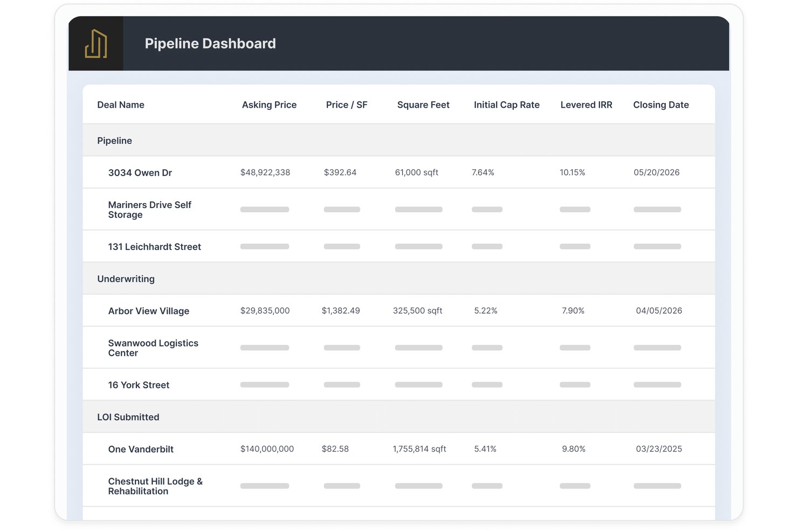Click the Levered IRR column header
The height and width of the screenshot is (532, 798).
[586, 105]
